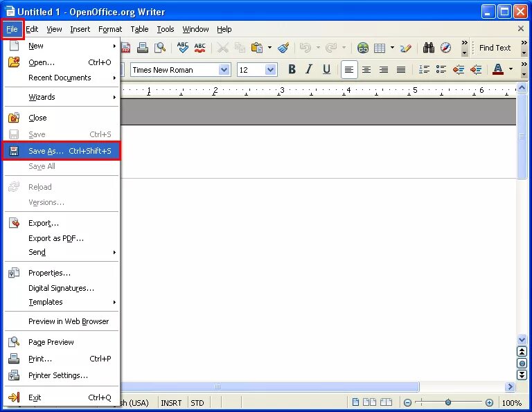Screen dimensions: 532x412
Task: Run the Spelling and Grammar check icon
Action: (183, 48)
